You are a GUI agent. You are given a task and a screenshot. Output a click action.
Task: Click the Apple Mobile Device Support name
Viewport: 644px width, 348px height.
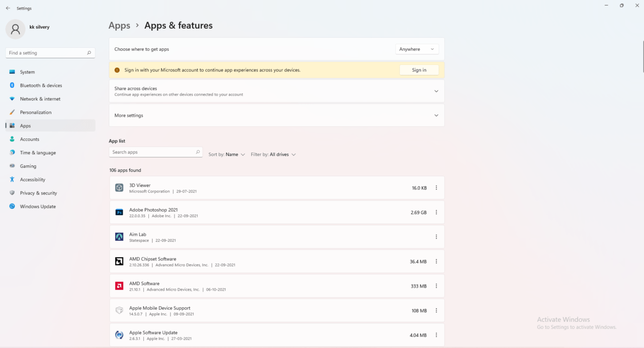click(x=160, y=308)
